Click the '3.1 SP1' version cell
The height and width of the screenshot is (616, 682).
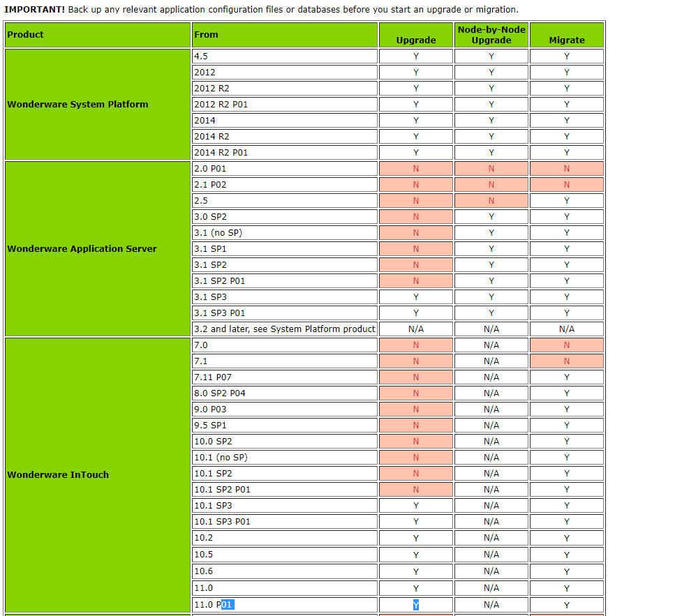click(x=284, y=249)
